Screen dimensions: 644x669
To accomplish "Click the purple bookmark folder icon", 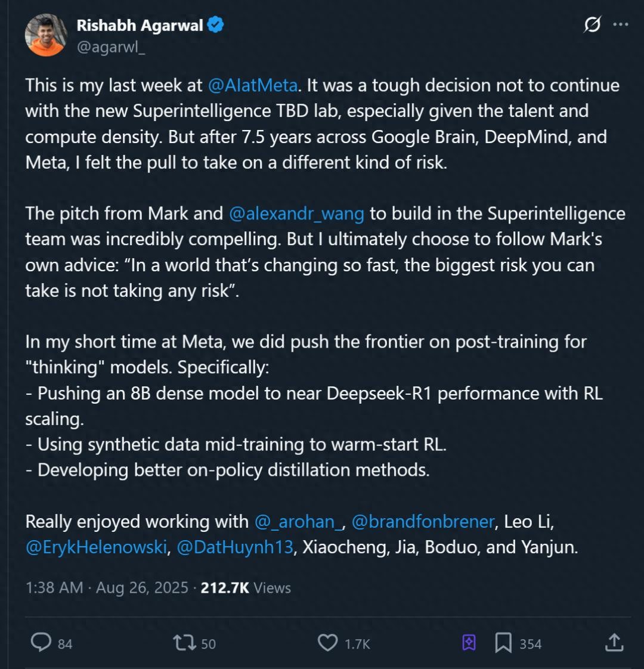I will (469, 642).
